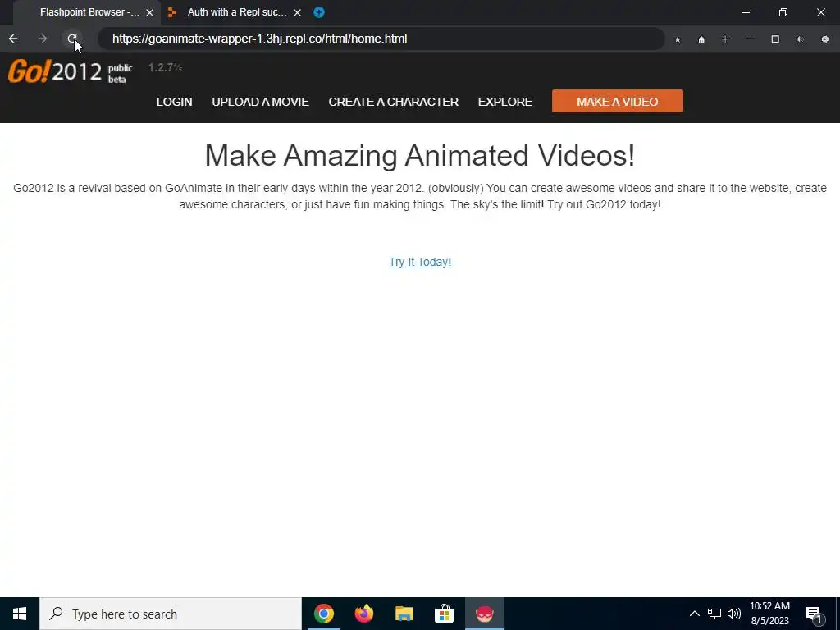The height and width of the screenshot is (630, 840).
Task: Click the MAKE A VIDEO button
Action: point(617,101)
